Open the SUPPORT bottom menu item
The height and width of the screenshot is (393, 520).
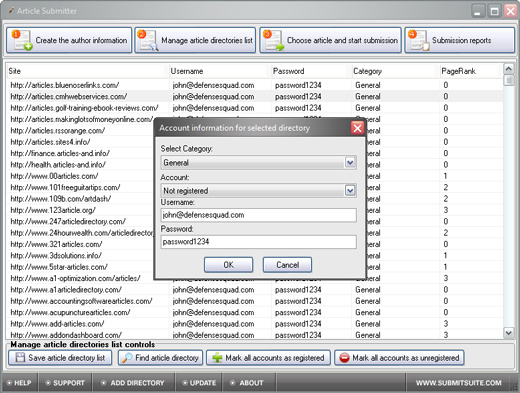(x=65, y=383)
